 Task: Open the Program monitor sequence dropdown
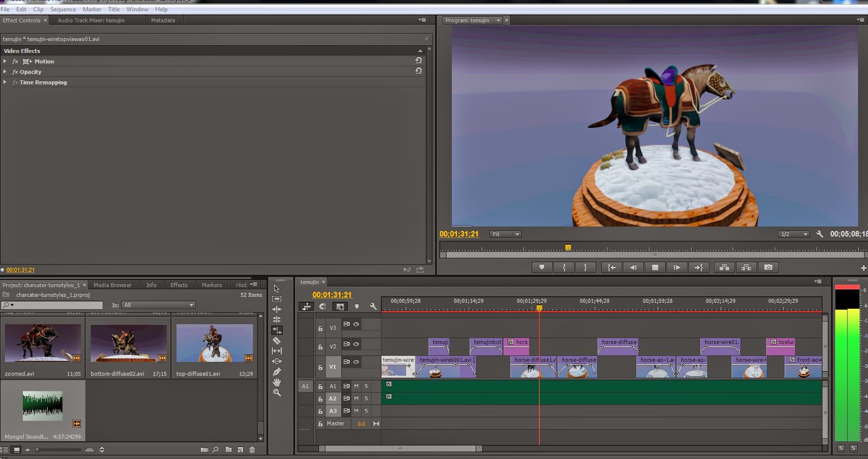[x=499, y=21]
